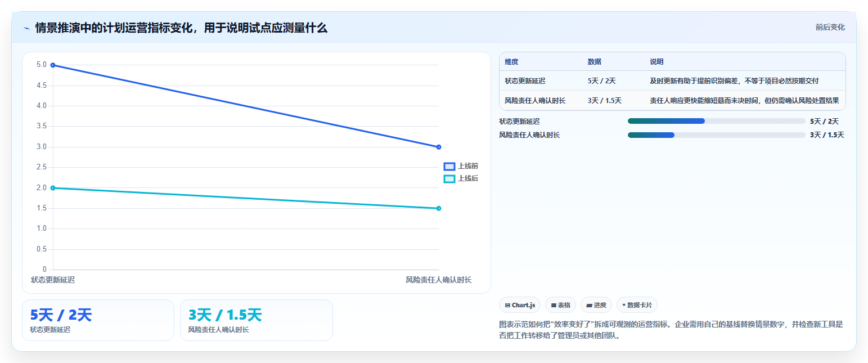This screenshot has height=363, width=868.
Task: Click the 2.5 y-axis tick label
Action: pyautogui.click(x=42, y=167)
